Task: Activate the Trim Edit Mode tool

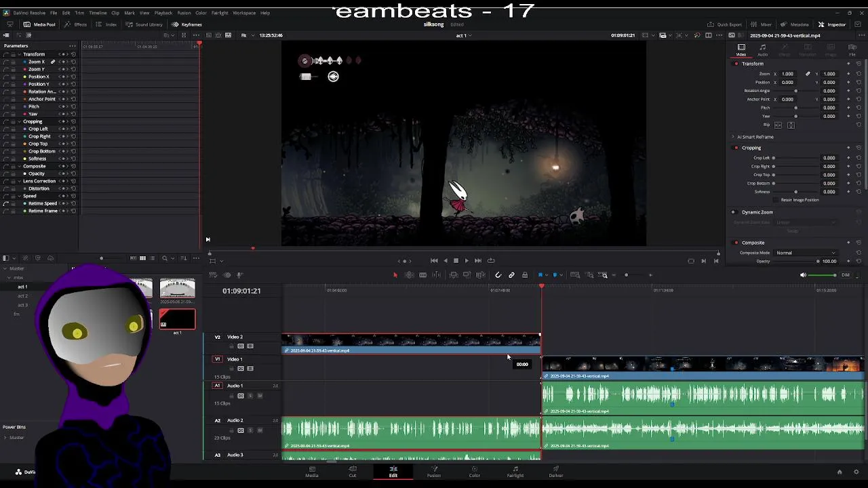Action: point(409,275)
